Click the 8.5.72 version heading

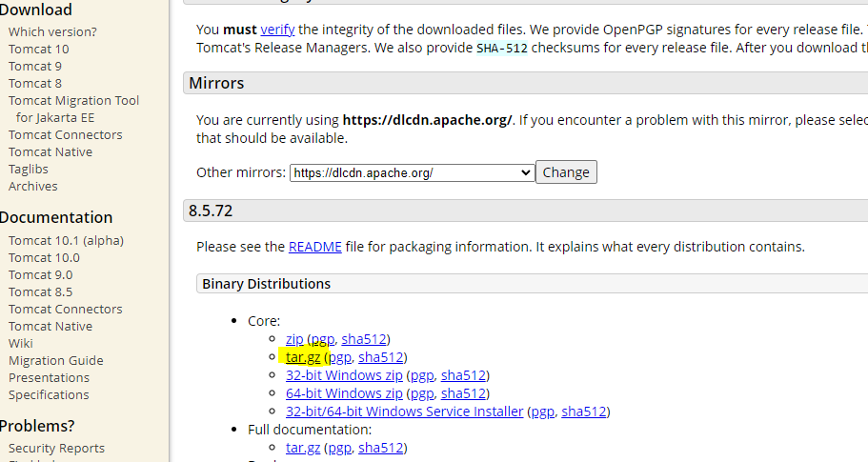[211, 211]
